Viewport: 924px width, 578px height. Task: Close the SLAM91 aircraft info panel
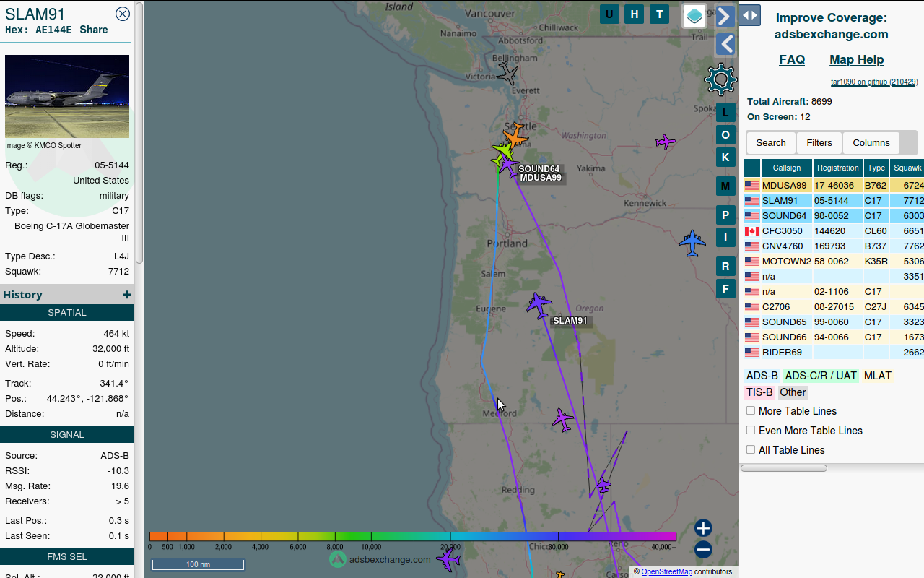point(123,14)
